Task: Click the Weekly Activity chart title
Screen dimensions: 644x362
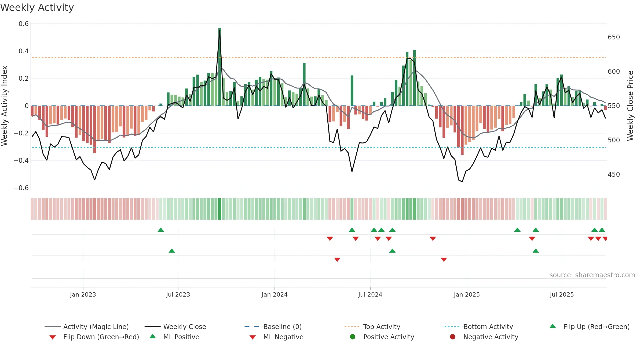Action: [37, 8]
